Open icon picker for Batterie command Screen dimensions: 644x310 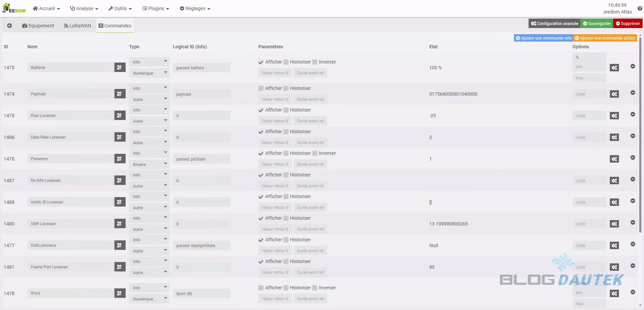tap(120, 67)
